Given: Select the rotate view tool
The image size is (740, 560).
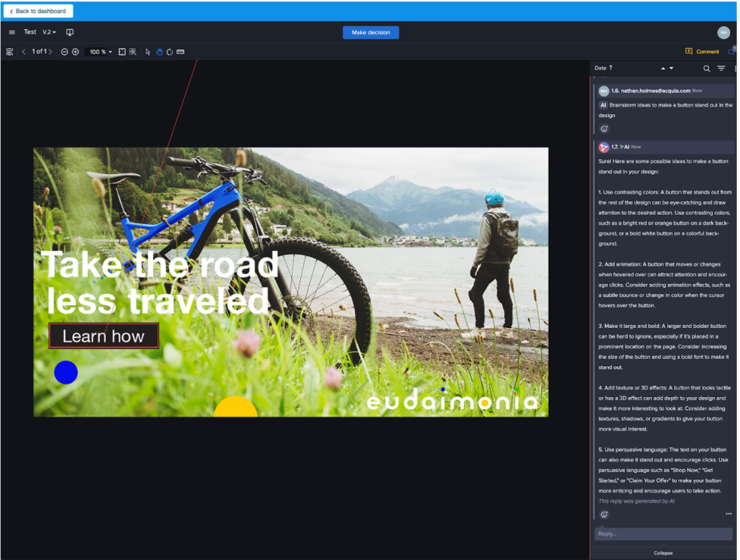Looking at the screenshot, I should coord(170,51).
